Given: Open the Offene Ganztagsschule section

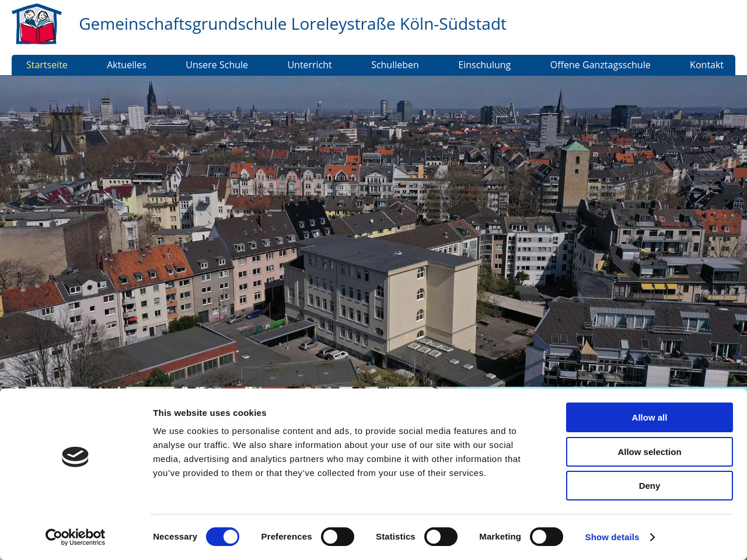Looking at the screenshot, I should pyautogui.click(x=600, y=65).
